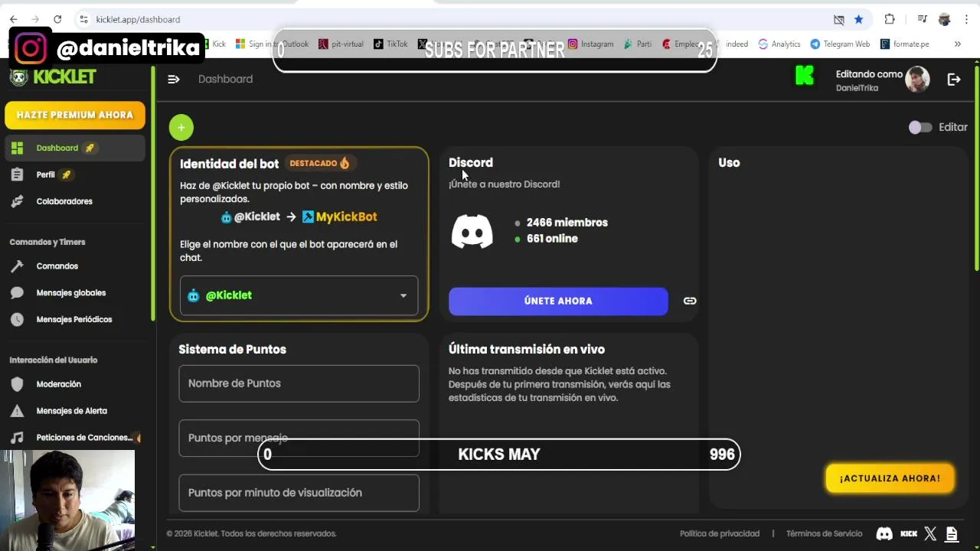Open the Moderación section
This screenshot has width=980, height=551.
[75, 384]
